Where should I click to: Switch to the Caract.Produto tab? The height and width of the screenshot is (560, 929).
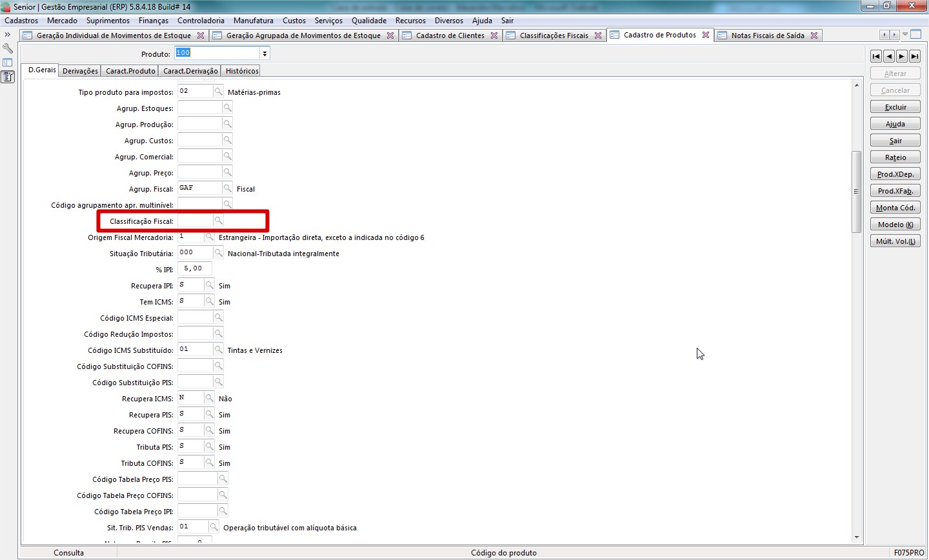(x=130, y=71)
